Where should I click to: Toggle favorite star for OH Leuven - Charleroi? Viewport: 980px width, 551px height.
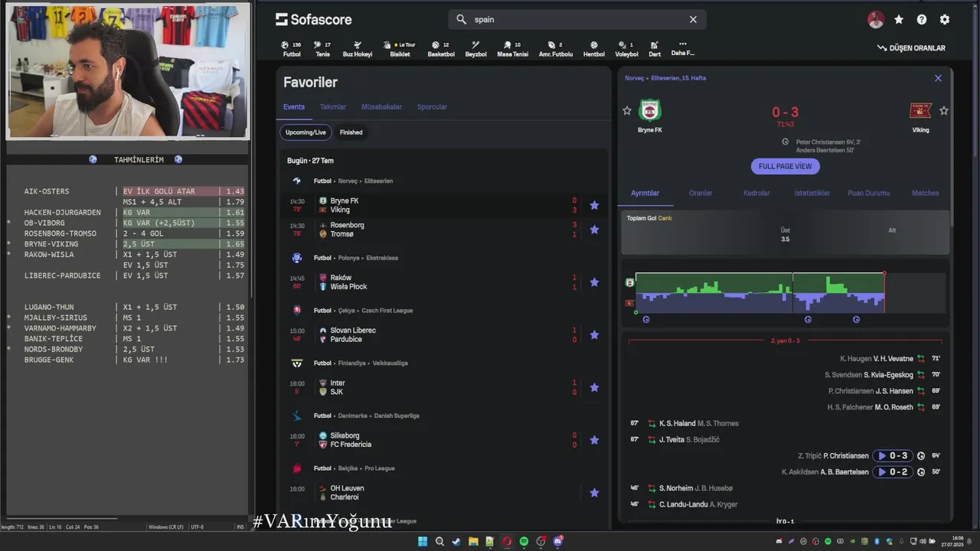[x=594, y=493]
